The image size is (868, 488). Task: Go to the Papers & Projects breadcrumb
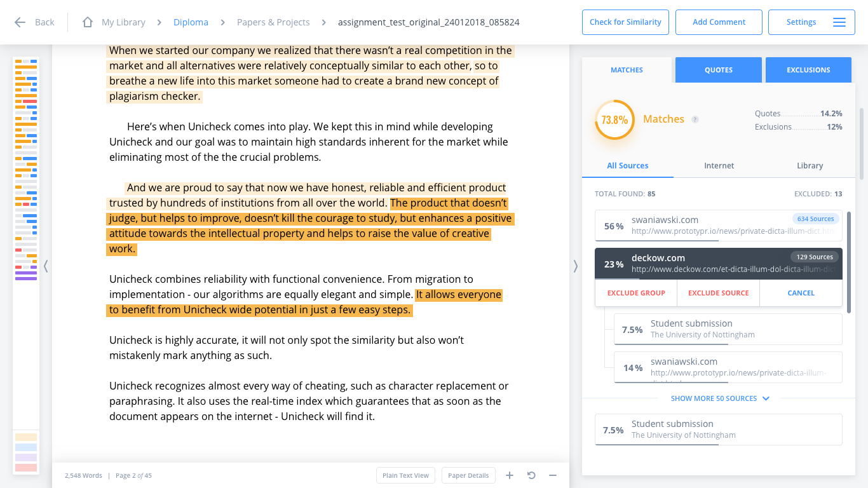tap(273, 22)
